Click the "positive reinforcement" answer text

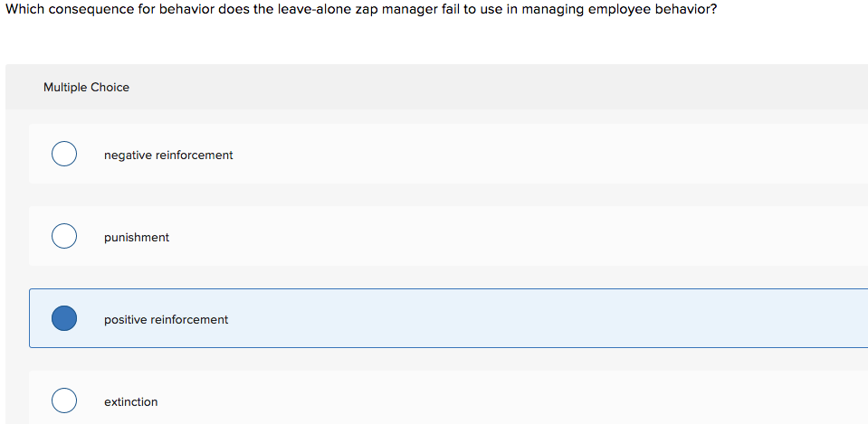tap(166, 320)
